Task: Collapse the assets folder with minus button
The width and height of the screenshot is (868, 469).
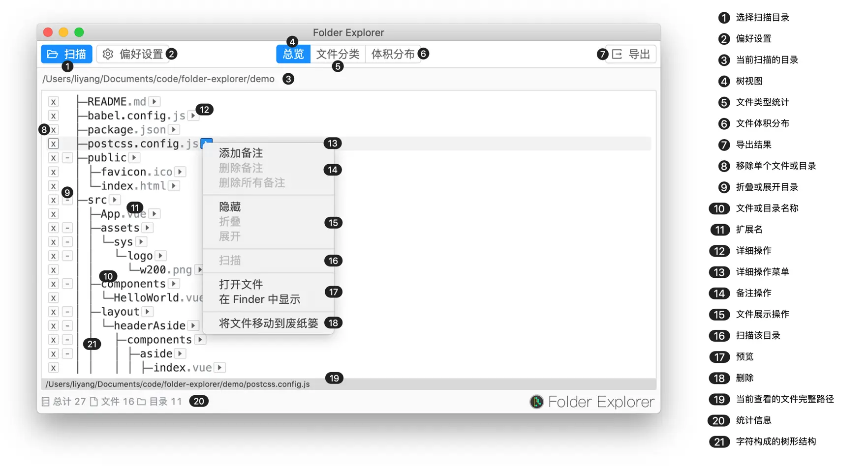Action: [x=67, y=228]
